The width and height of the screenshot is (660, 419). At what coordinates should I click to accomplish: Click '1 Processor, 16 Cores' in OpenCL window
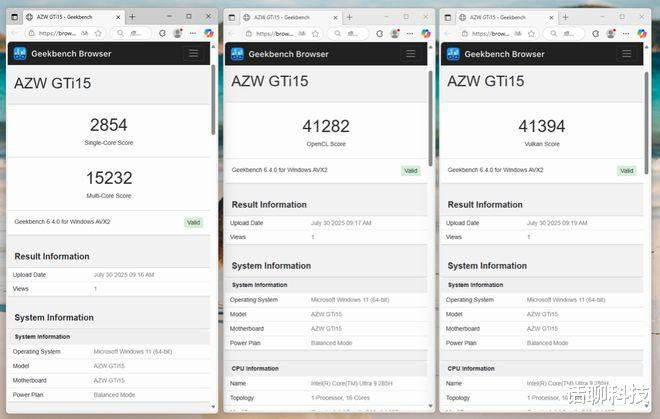340,398
